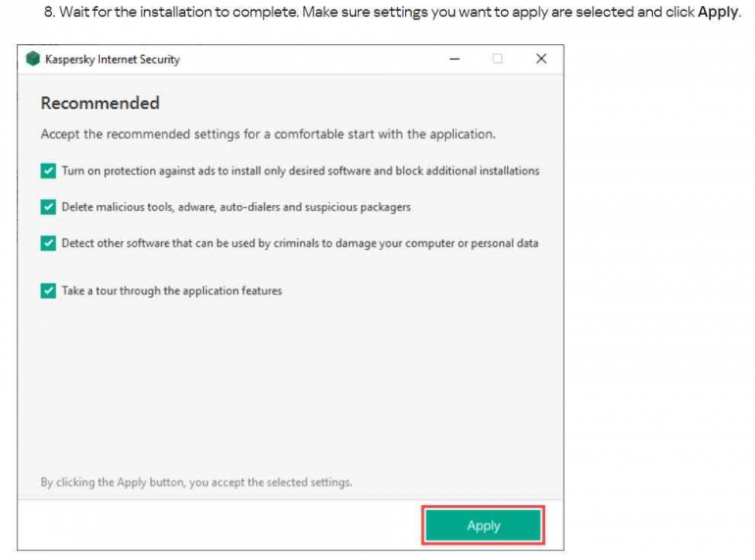Uncheck protection against ads checkbox
The width and height of the screenshot is (755, 560).
48,171
